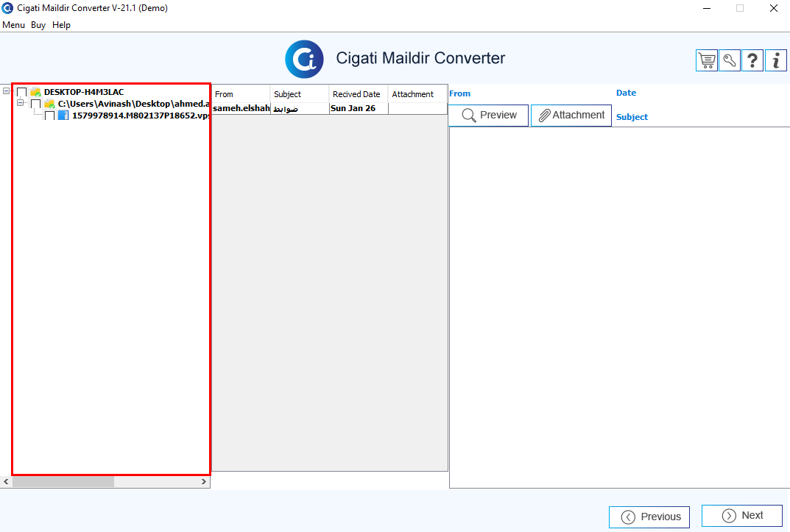Image resolution: width=790 pixels, height=532 pixels.
Task: Click the Attachment button
Action: click(571, 116)
